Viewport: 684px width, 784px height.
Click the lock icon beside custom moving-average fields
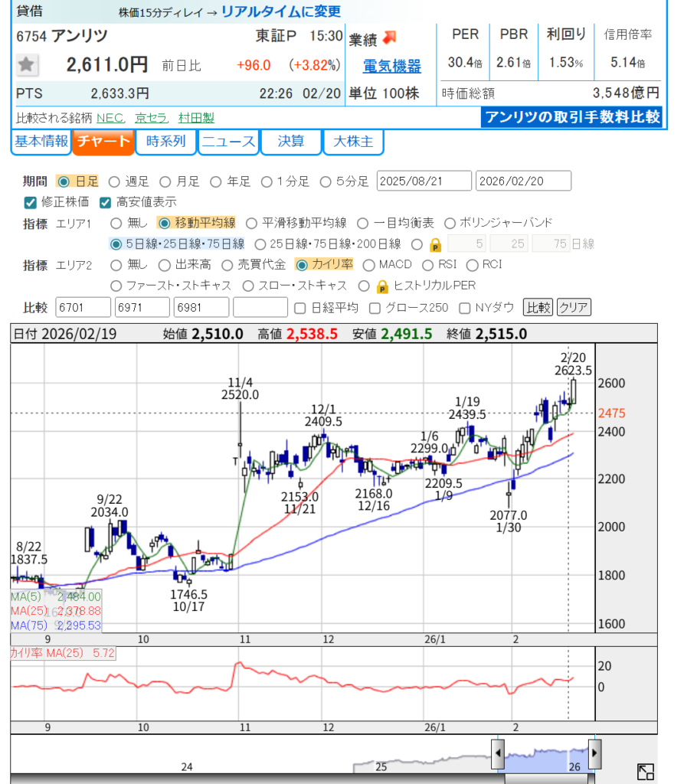tap(435, 244)
